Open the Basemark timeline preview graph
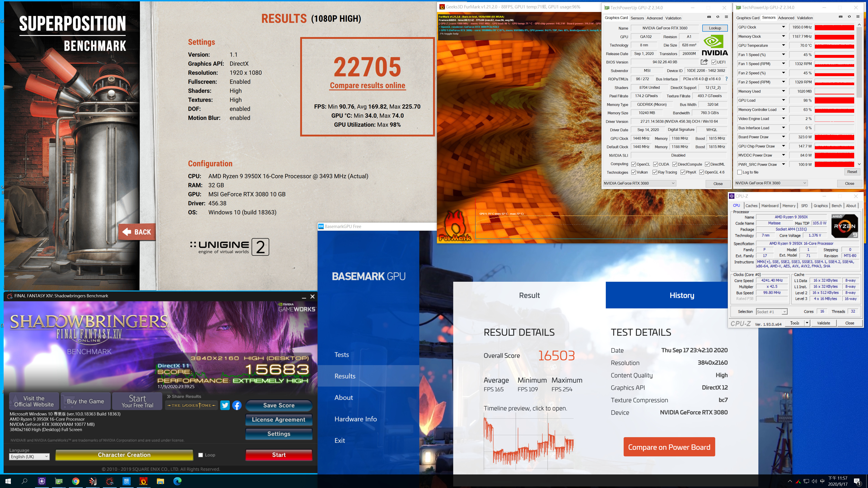 (x=528, y=441)
